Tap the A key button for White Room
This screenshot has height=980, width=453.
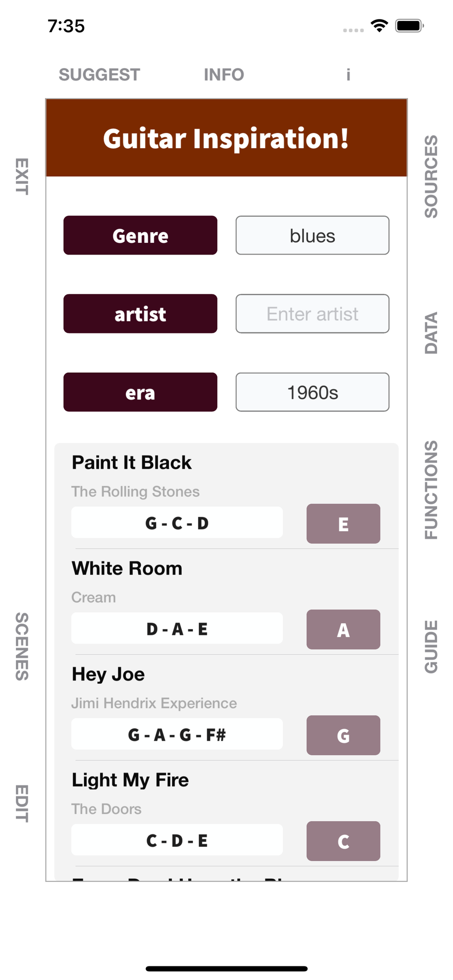343,629
